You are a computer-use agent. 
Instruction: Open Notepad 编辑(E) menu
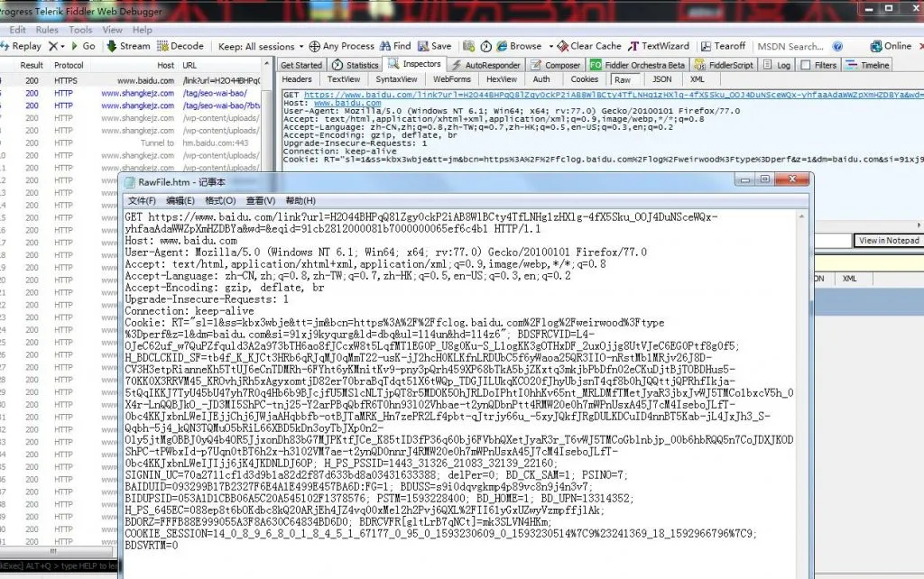point(180,201)
